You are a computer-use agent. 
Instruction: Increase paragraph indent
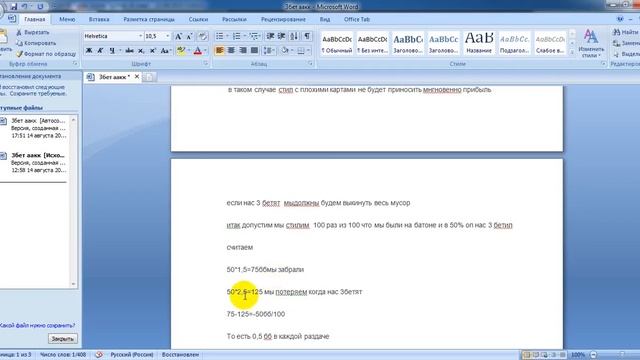pos(282,37)
